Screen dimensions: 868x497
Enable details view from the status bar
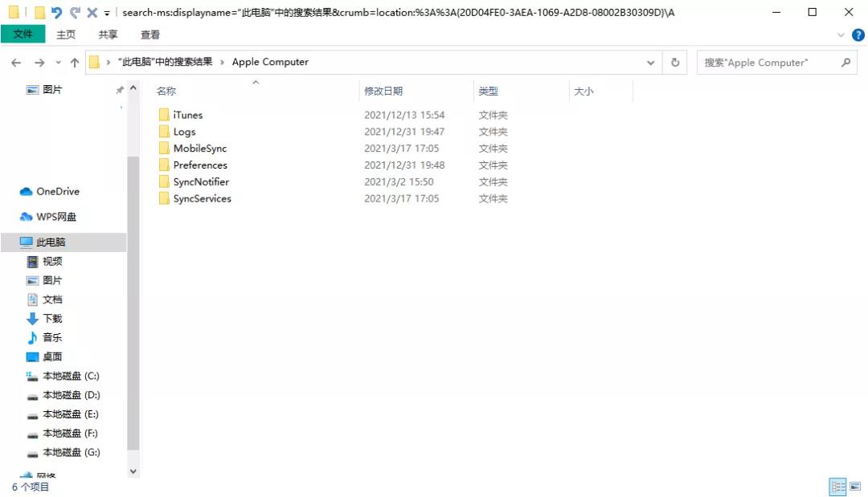coord(837,487)
